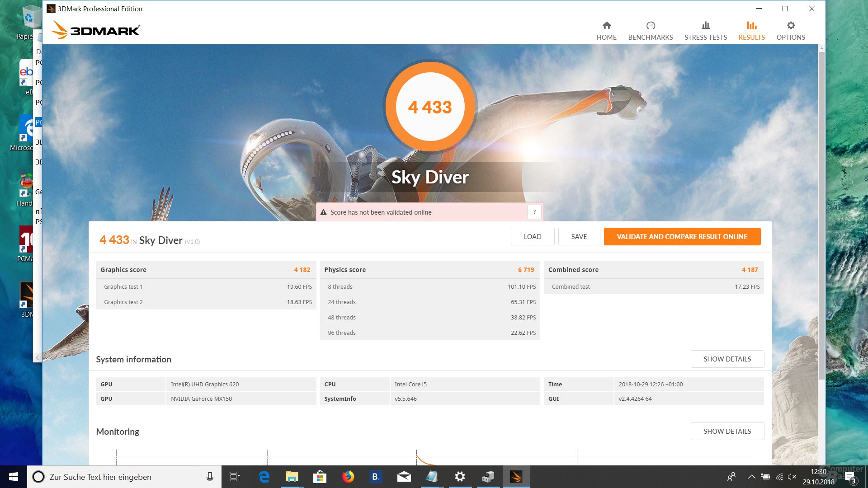
Task: Click Physics score value 6 719
Action: (x=526, y=270)
